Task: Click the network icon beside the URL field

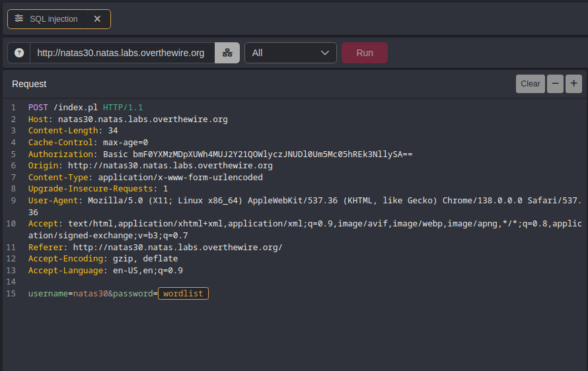Action: 227,53
